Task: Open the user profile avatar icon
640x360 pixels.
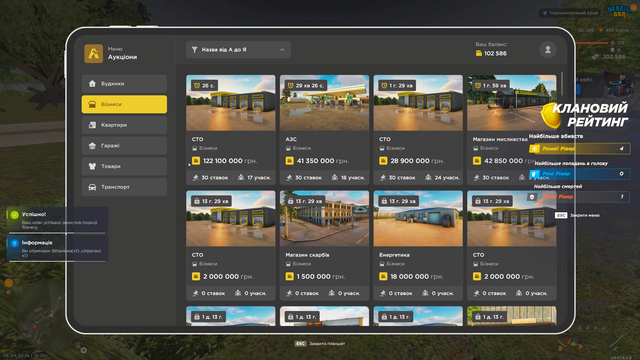Action: click(548, 50)
